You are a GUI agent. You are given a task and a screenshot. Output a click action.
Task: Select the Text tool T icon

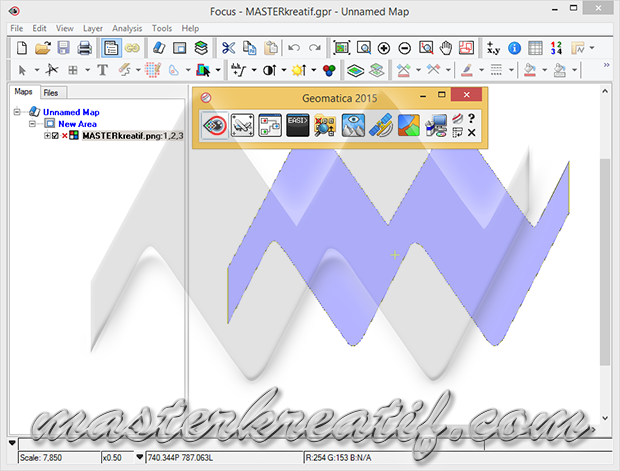[x=102, y=70]
